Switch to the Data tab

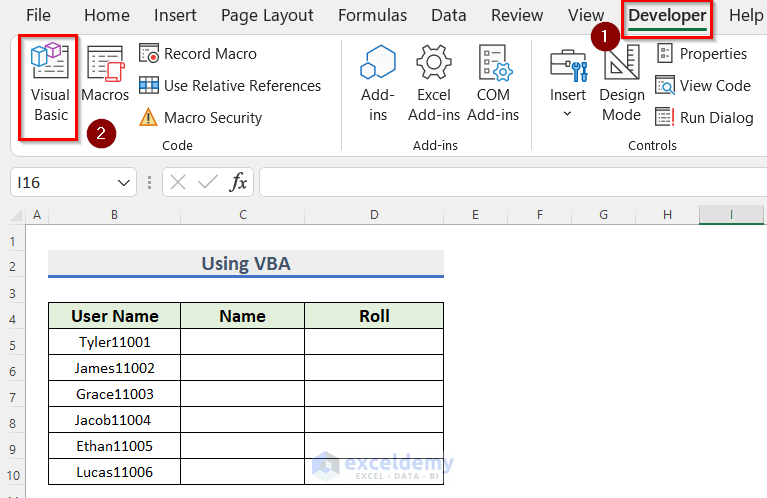[x=449, y=15]
